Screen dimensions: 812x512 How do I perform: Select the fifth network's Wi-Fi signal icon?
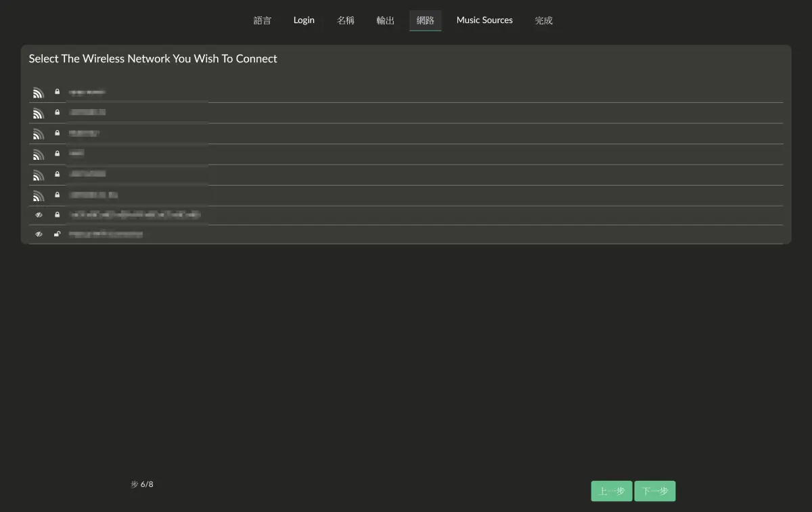click(39, 175)
